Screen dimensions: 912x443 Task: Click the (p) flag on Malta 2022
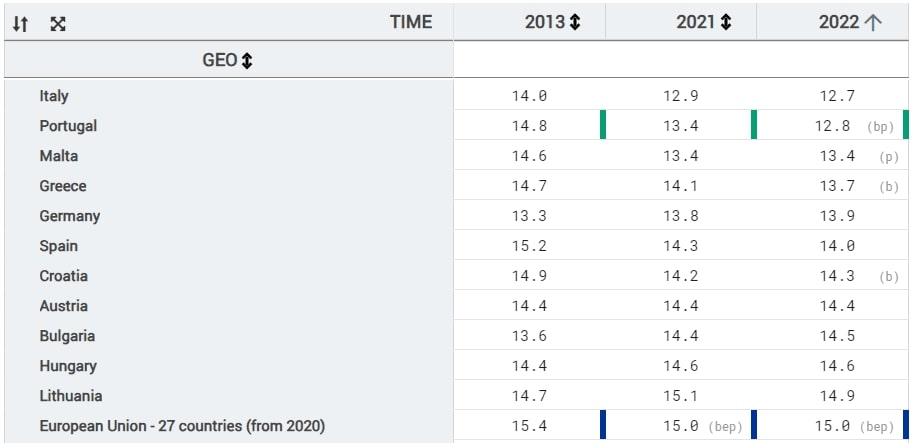[889, 157]
